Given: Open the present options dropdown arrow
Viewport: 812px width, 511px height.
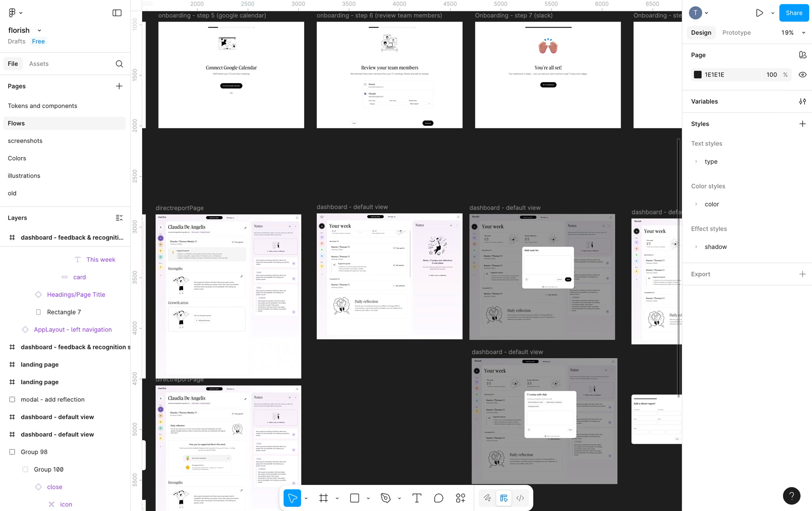Looking at the screenshot, I should point(772,13).
